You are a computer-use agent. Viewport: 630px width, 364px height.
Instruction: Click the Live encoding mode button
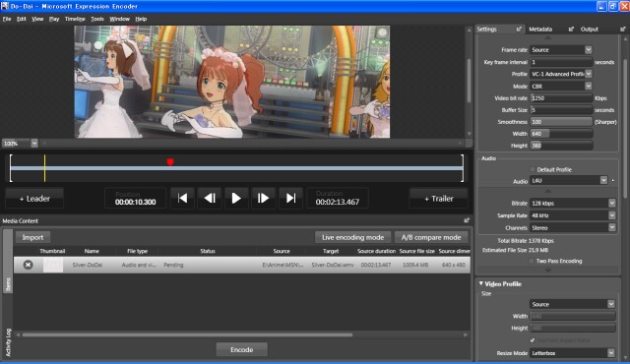click(352, 237)
